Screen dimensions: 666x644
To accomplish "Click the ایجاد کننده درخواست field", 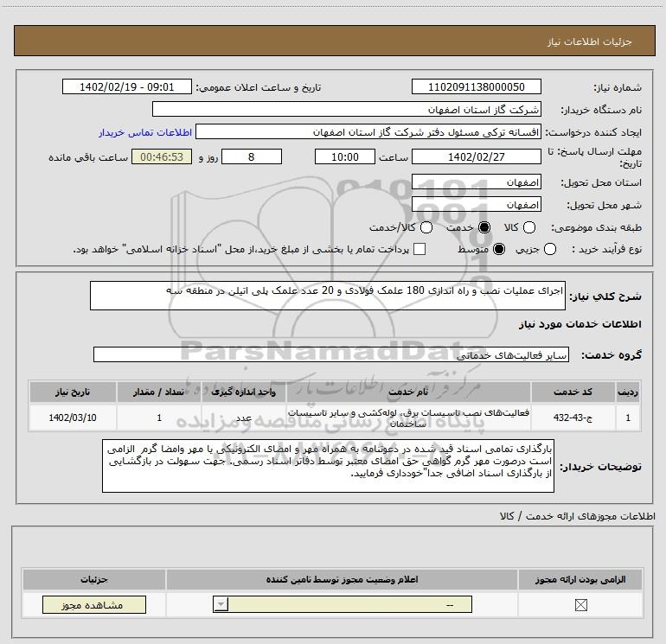I will [368, 132].
